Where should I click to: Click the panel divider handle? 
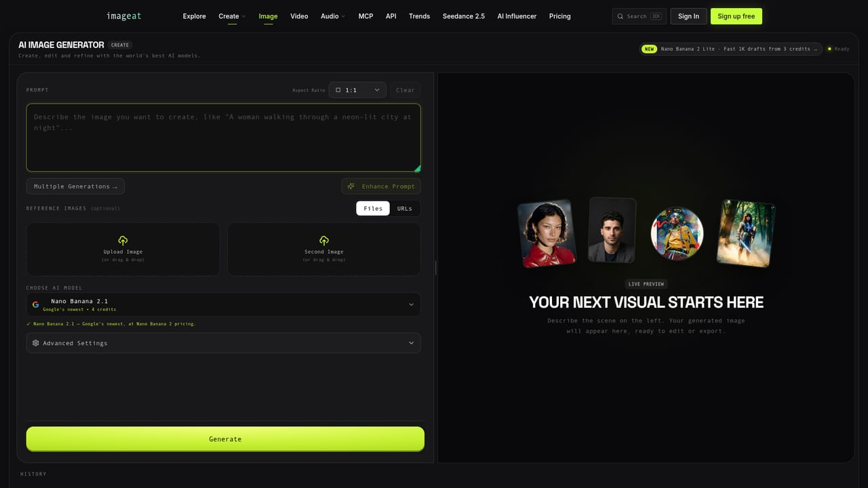pos(435,268)
